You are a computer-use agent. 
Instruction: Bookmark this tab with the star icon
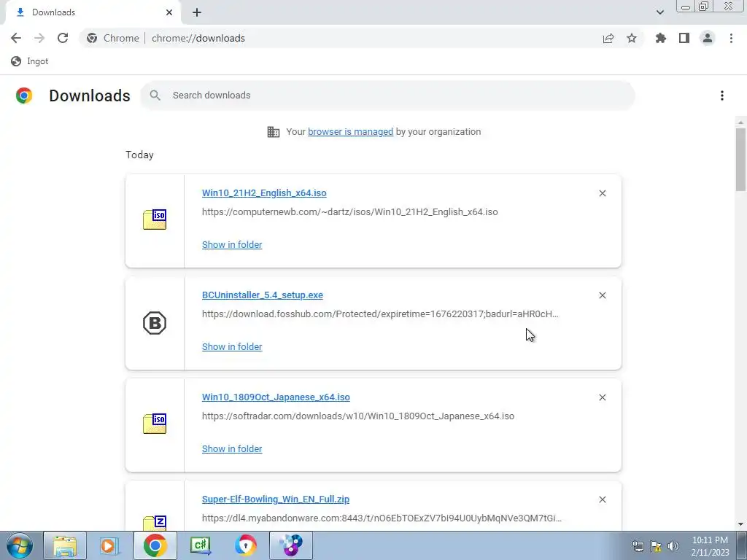coord(632,38)
